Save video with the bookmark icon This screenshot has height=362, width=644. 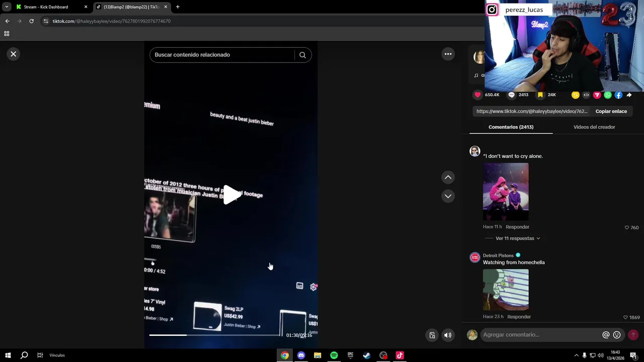540,95
